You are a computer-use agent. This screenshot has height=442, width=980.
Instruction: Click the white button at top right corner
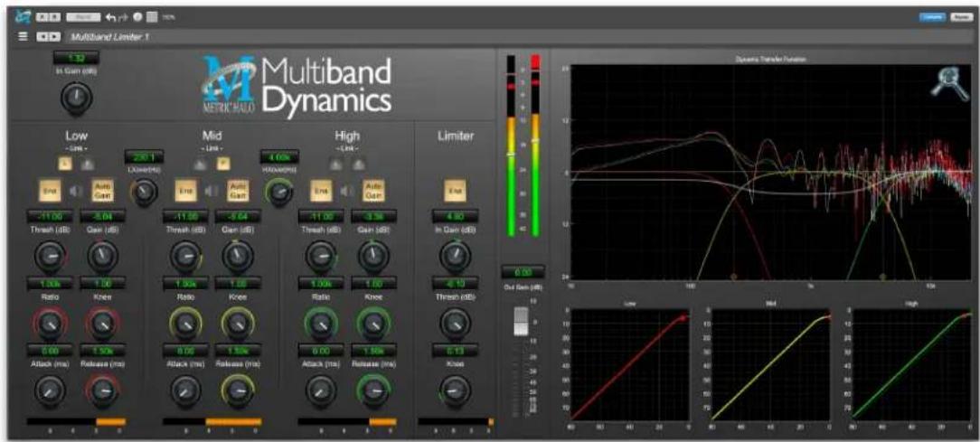[961, 19]
